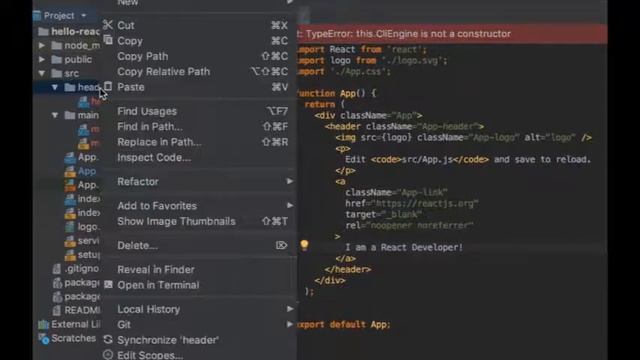The height and width of the screenshot is (360, 640).
Task: Click the copy icon beside Copy
Action: pyautogui.click(x=108, y=40)
